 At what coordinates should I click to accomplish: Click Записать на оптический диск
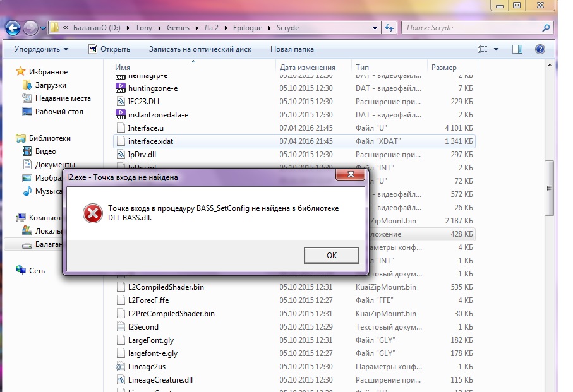point(200,49)
